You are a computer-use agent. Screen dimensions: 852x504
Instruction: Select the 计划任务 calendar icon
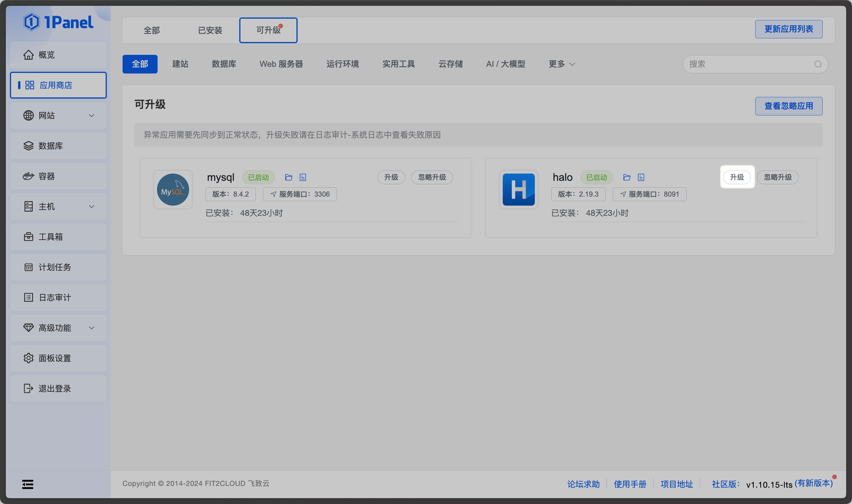click(x=29, y=267)
